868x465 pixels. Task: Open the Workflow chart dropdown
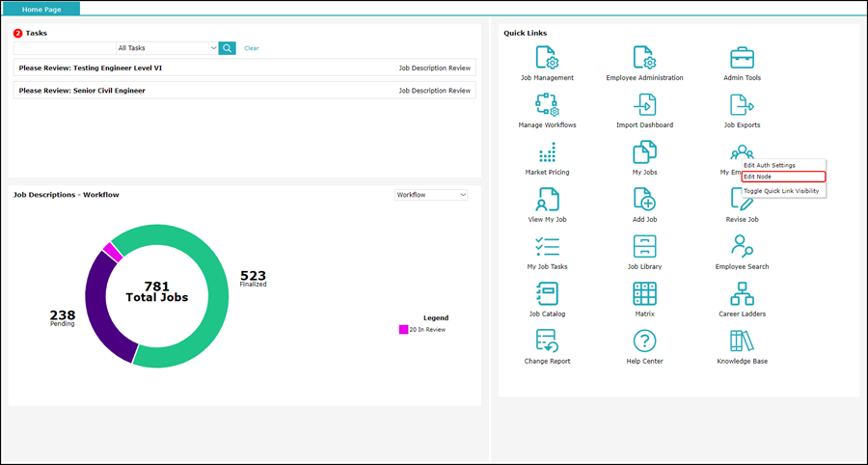click(431, 195)
